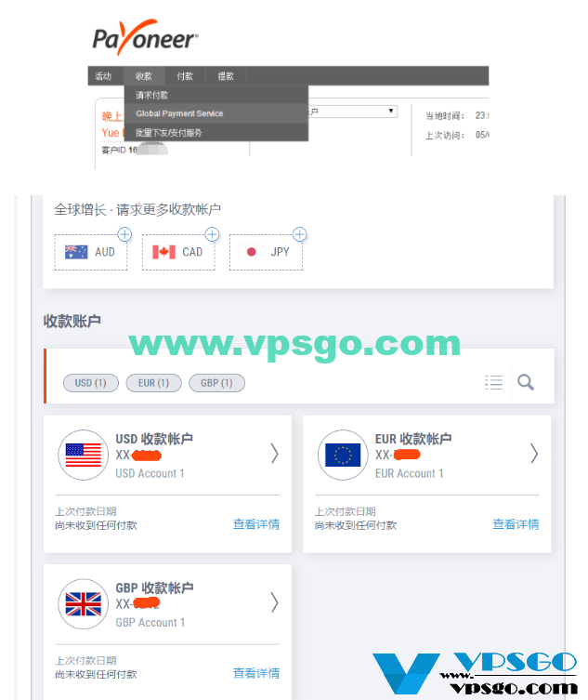
Task: Click 全球增长 - 请求更多收款帐户 heading
Action: (x=137, y=209)
